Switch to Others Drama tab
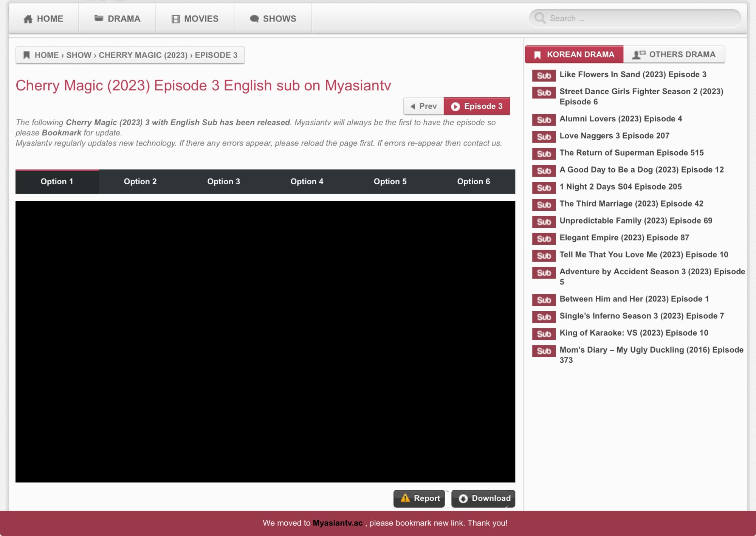756x536 pixels. click(x=674, y=54)
